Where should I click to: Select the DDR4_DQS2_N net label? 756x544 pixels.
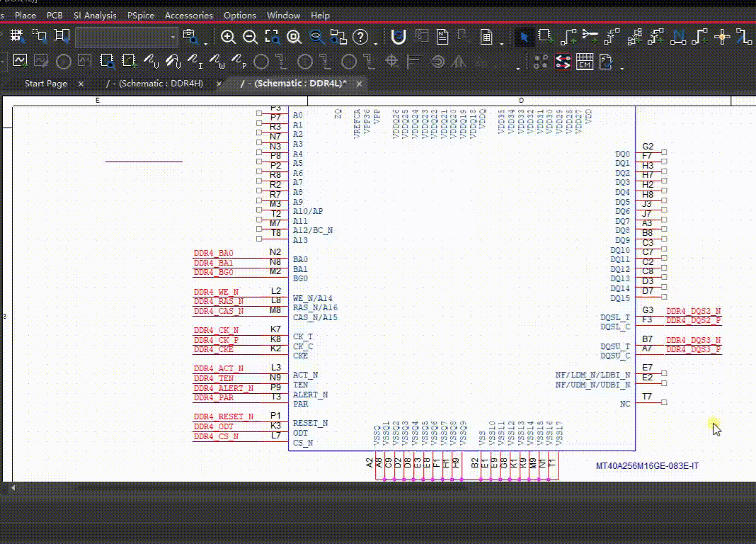pos(693,311)
